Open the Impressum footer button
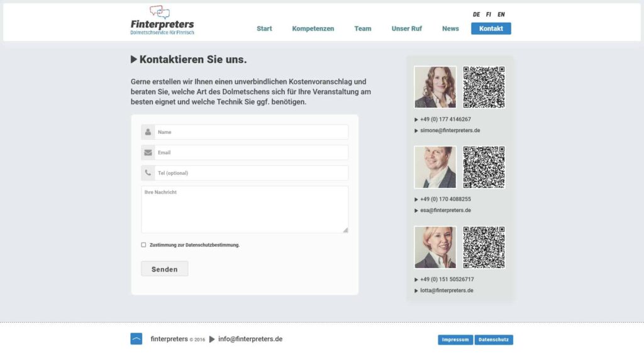 (455, 340)
